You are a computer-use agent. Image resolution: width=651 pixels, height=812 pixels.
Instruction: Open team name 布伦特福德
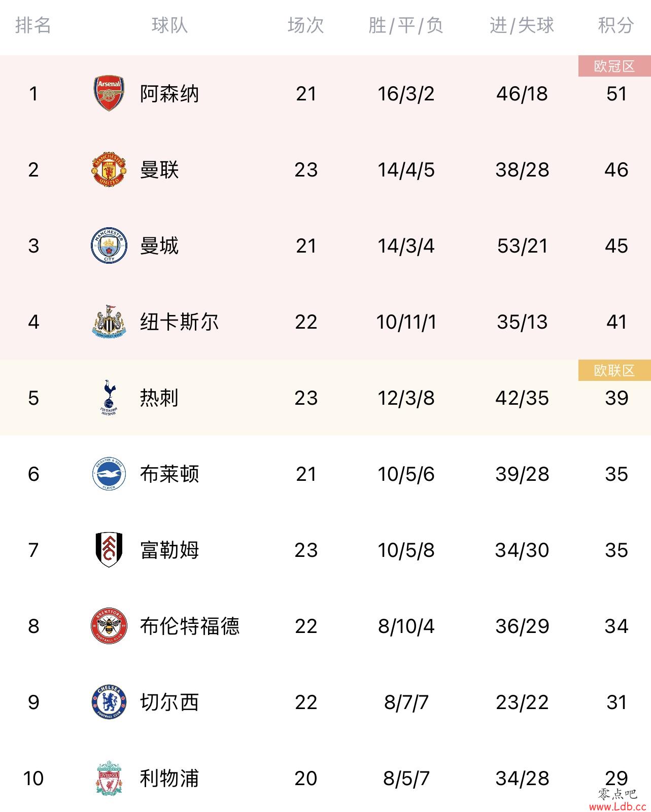(190, 626)
